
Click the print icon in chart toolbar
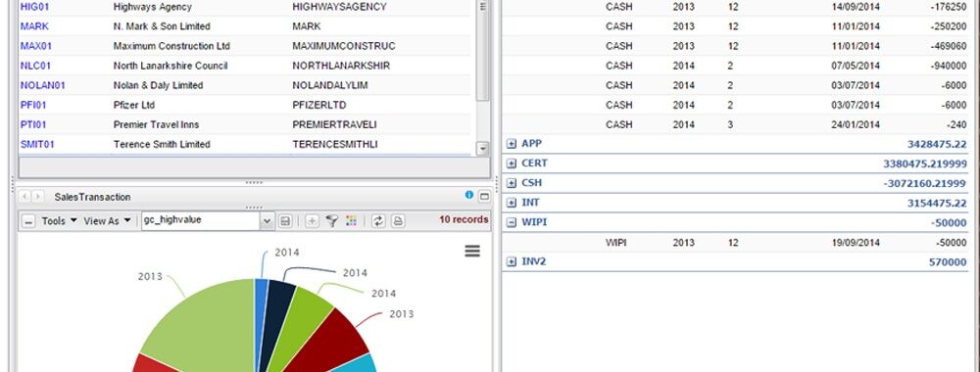(398, 220)
